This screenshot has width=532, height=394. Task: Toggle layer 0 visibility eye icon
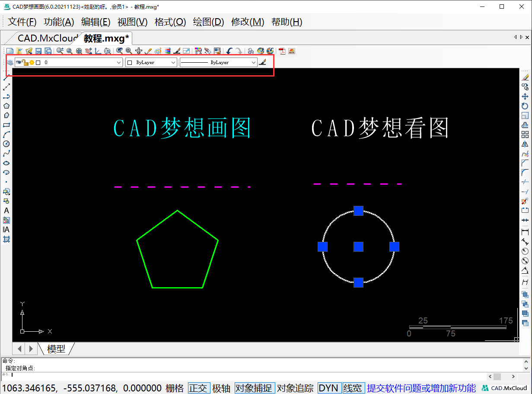[x=19, y=62]
